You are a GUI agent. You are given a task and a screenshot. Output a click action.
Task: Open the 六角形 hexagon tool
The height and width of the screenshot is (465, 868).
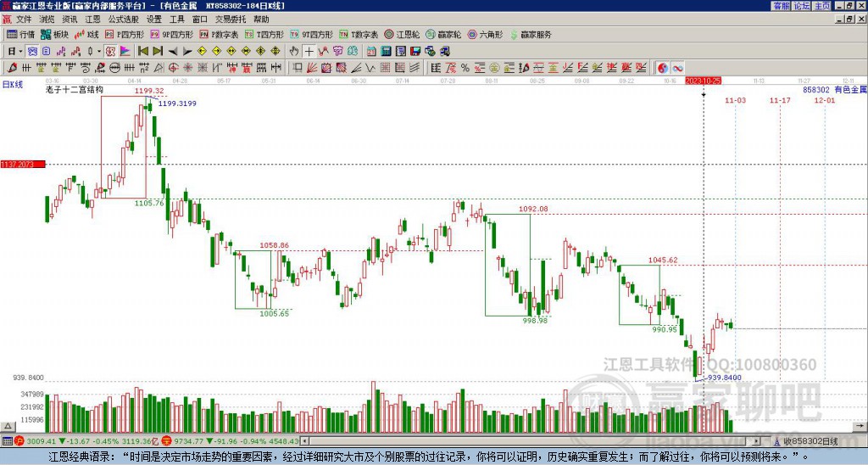485,34
